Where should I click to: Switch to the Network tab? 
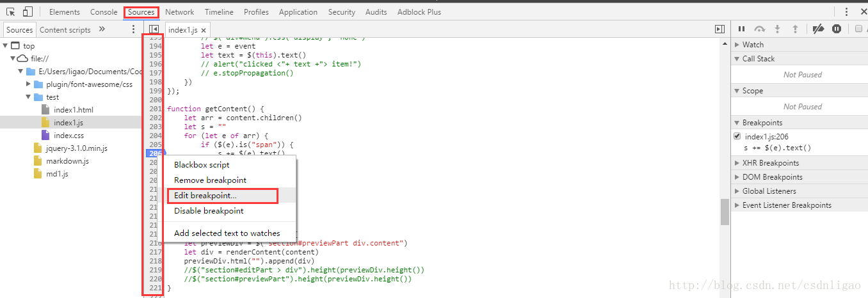tap(179, 12)
